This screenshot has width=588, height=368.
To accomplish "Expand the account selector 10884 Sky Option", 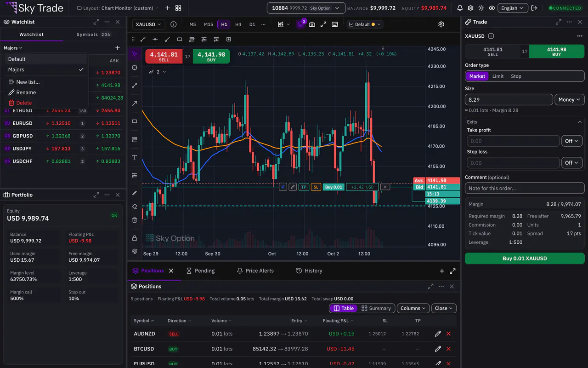I will pyautogui.click(x=306, y=8).
